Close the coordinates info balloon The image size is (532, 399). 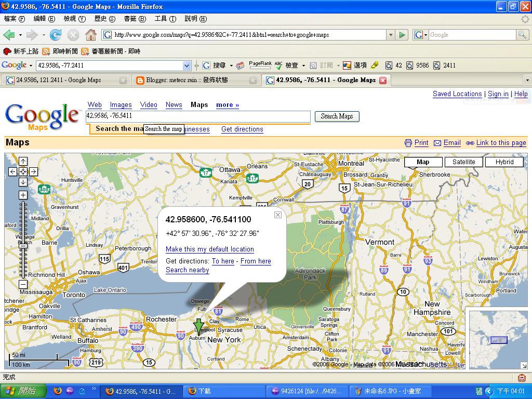[x=278, y=215]
